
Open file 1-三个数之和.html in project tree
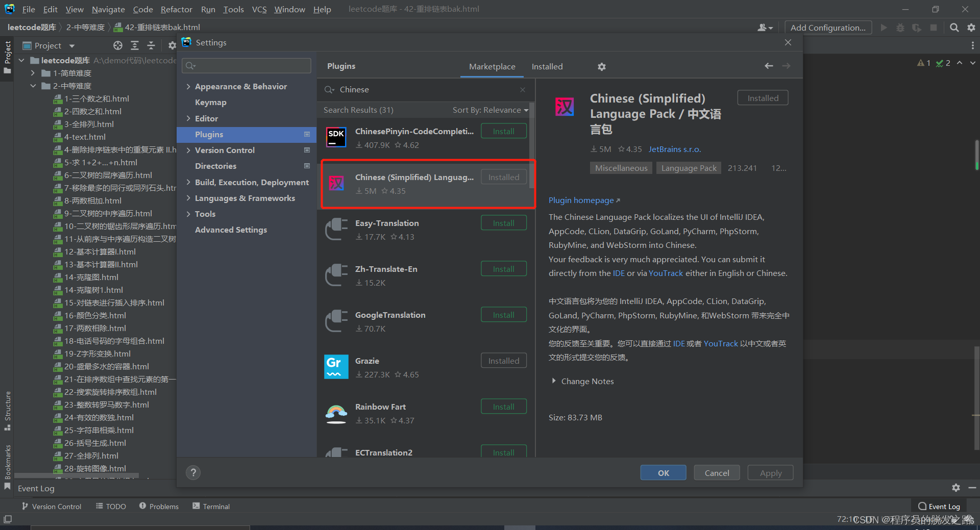pos(96,99)
